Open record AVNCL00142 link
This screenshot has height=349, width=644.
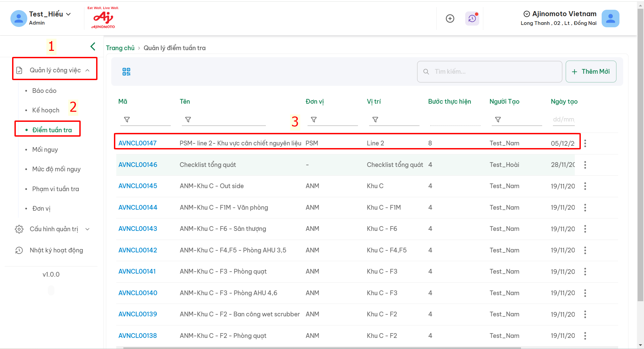coord(138,250)
